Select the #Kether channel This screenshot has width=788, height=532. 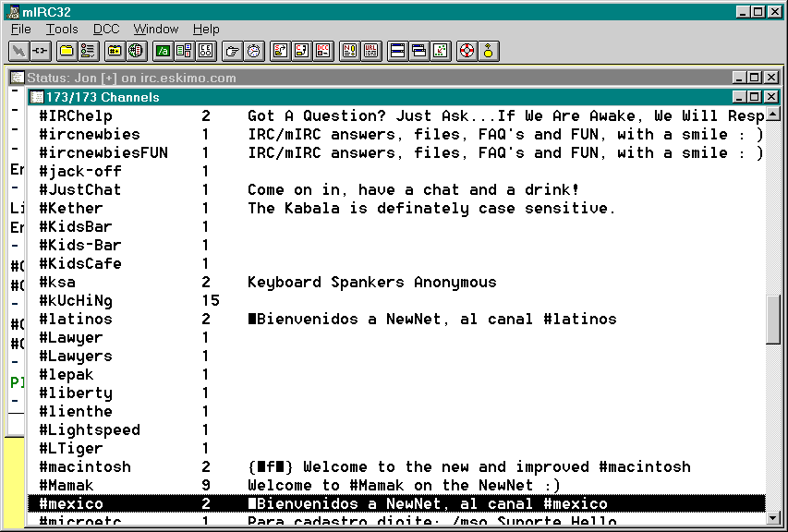tap(396, 209)
